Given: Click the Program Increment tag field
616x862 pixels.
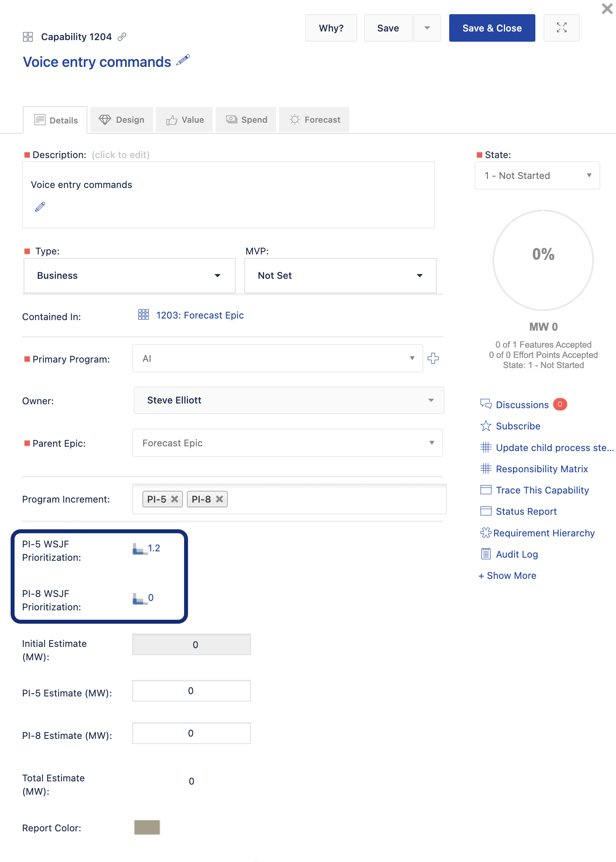Looking at the screenshot, I should (290, 499).
